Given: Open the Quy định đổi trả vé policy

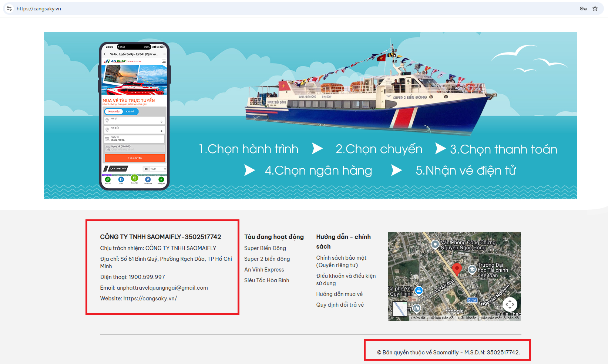Looking at the screenshot, I should tap(340, 305).
